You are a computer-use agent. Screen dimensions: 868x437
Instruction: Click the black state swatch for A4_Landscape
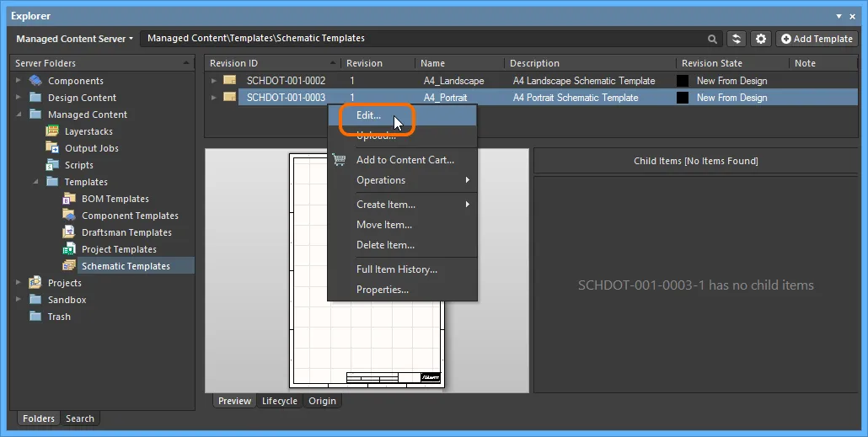tap(683, 81)
